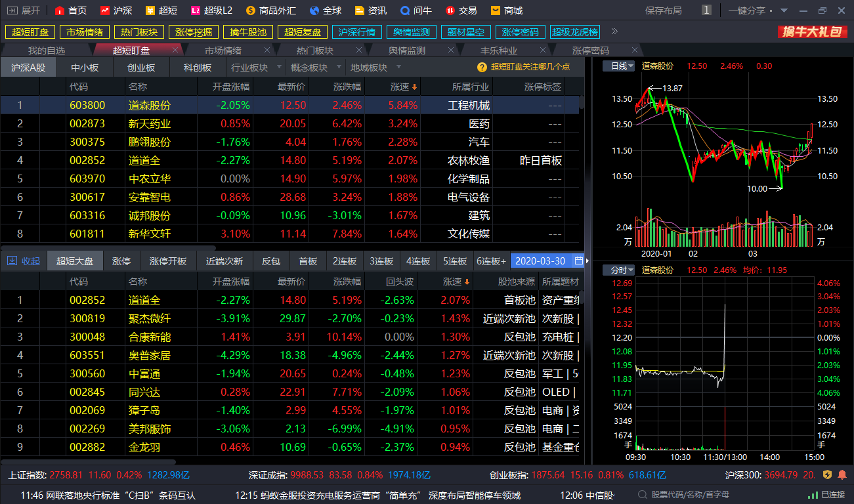Screen dimensions: 854x504
Task: Toggle 涨速 column sort in top table
Action: click(x=404, y=87)
